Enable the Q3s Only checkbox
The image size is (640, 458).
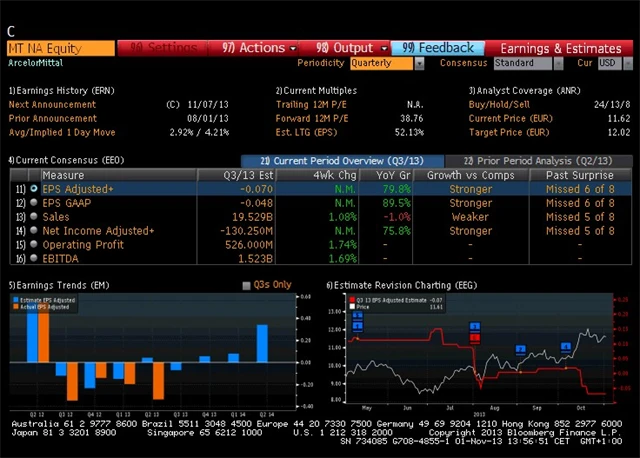(246, 285)
